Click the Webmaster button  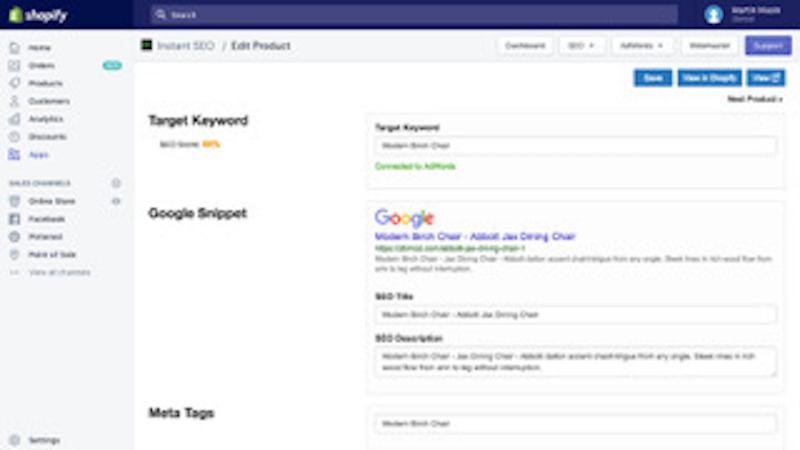[709, 45]
